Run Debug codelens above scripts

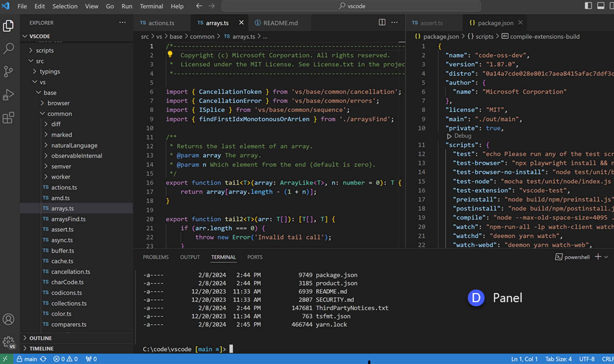click(459, 136)
